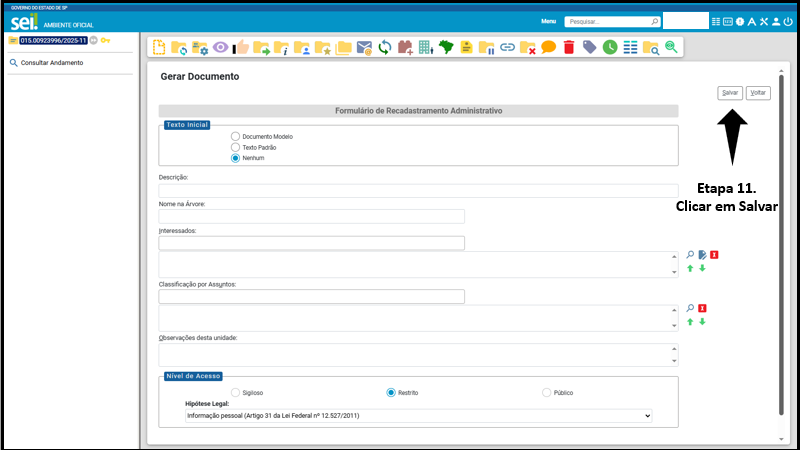Viewport: 800px width, 450px height.
Task: Click the green Brazil map icon
Action: pos(446,47)
